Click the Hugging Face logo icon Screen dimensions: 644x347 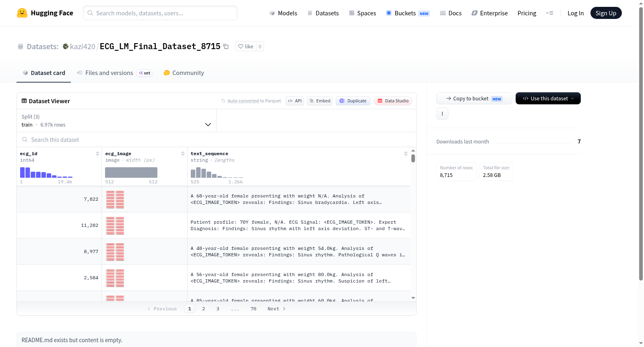point(22,13)
